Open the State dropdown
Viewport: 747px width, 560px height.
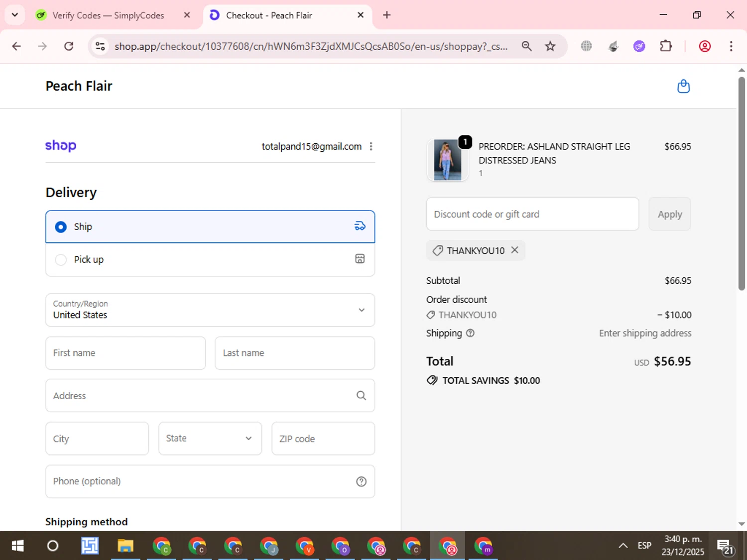(210, 439)
